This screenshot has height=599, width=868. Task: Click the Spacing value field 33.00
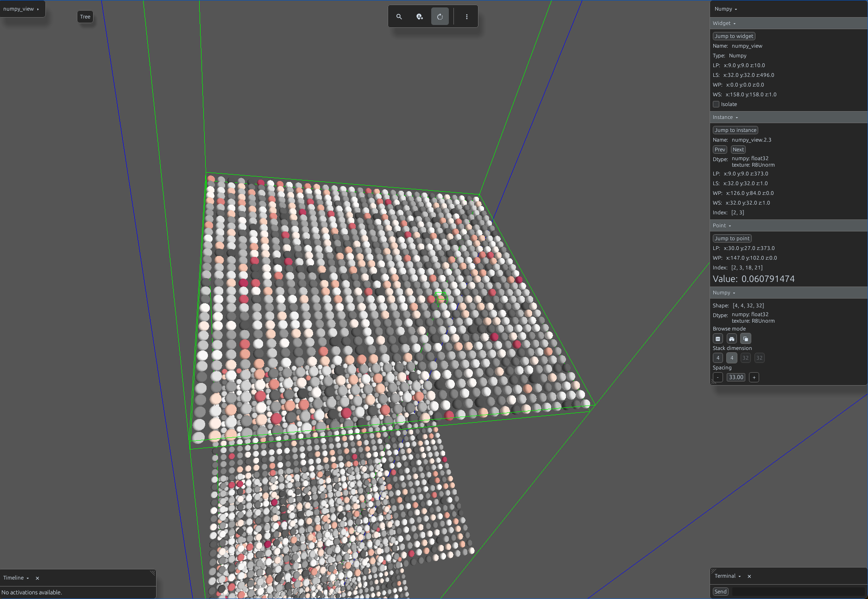click(736, 377)
